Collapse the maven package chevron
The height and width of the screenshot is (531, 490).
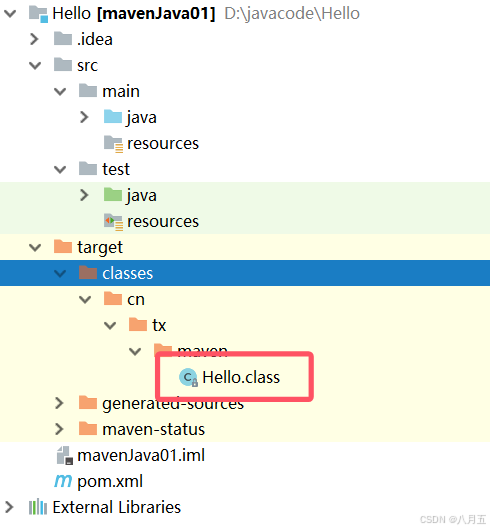[135, 352]
